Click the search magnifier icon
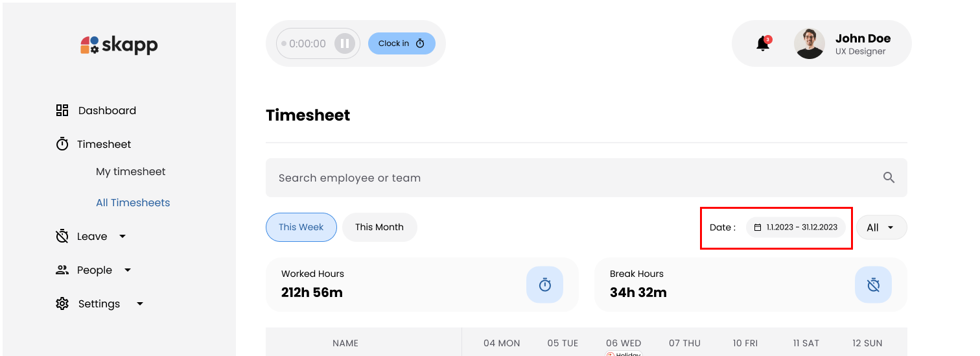The image size is (980, 356). coord(889,178)
